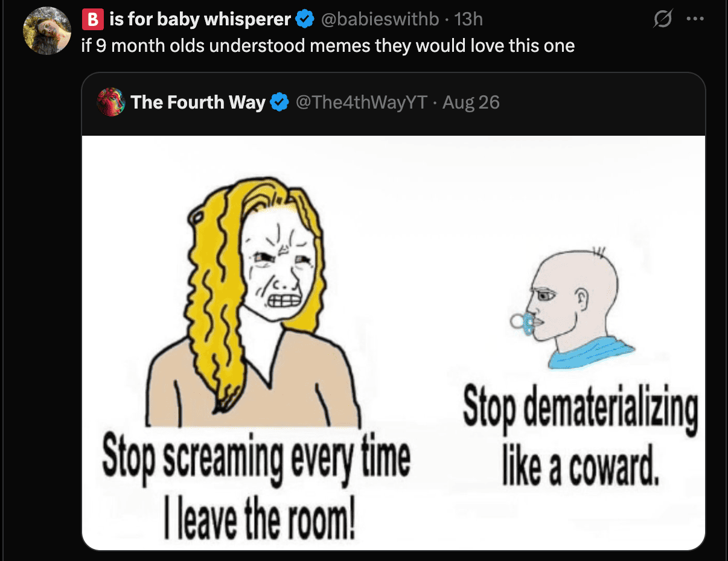The image size is (728, 561).
Task: Click the @The4thWayYT handle
Action: [360, 103]
